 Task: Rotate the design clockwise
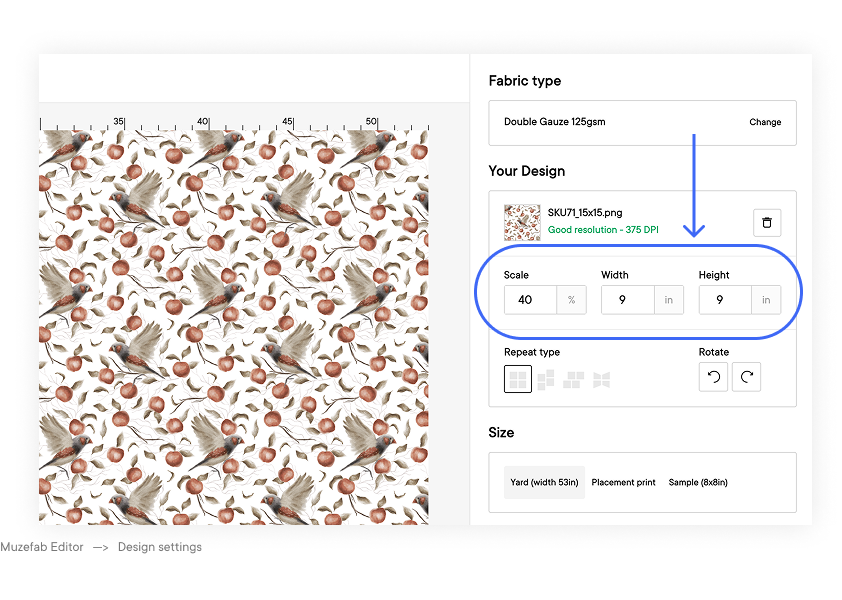[x=746, y=377]
